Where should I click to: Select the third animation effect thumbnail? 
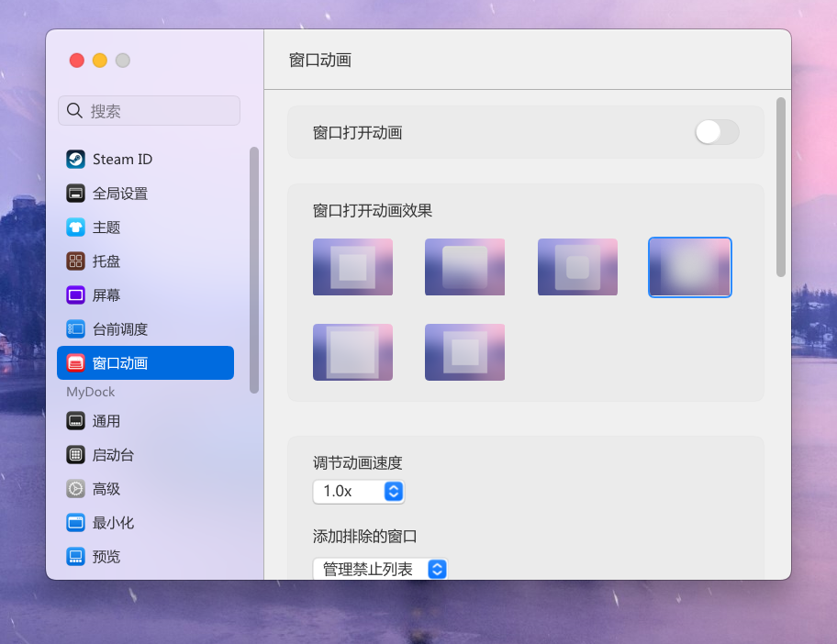point(577,267)
